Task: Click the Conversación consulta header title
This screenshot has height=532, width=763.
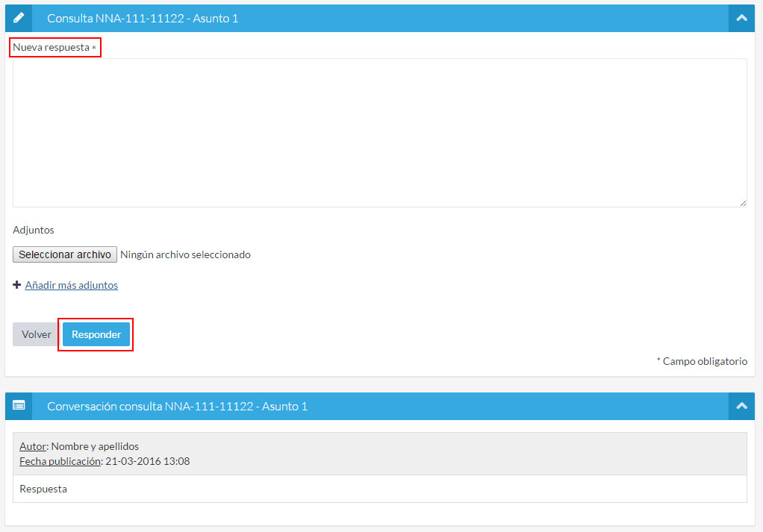Action: [177, 406]
